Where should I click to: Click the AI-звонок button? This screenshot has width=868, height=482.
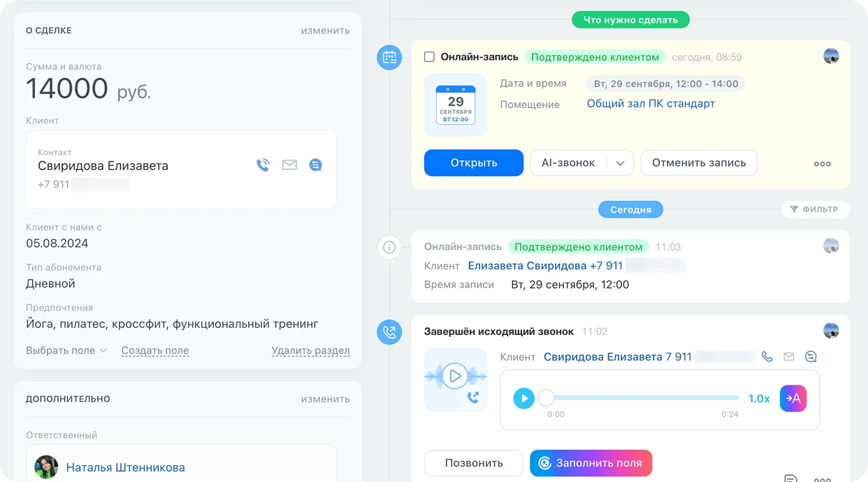point(568,163)
